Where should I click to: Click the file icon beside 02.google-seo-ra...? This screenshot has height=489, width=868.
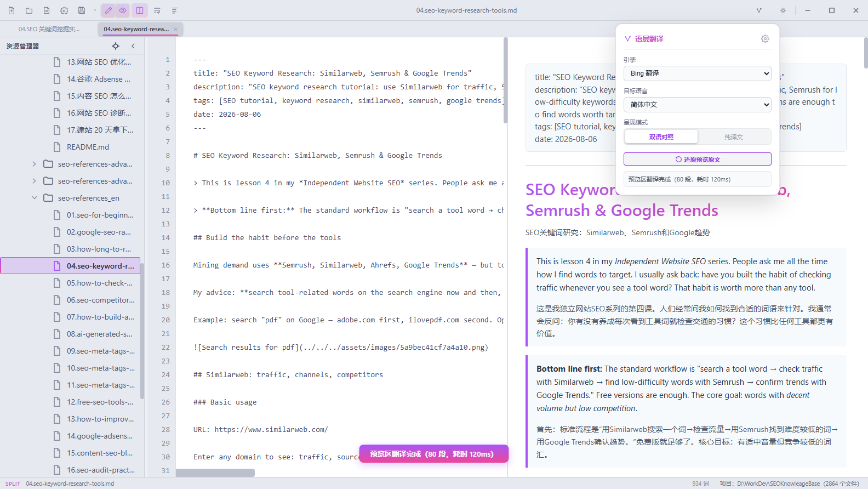click(57, 232)
